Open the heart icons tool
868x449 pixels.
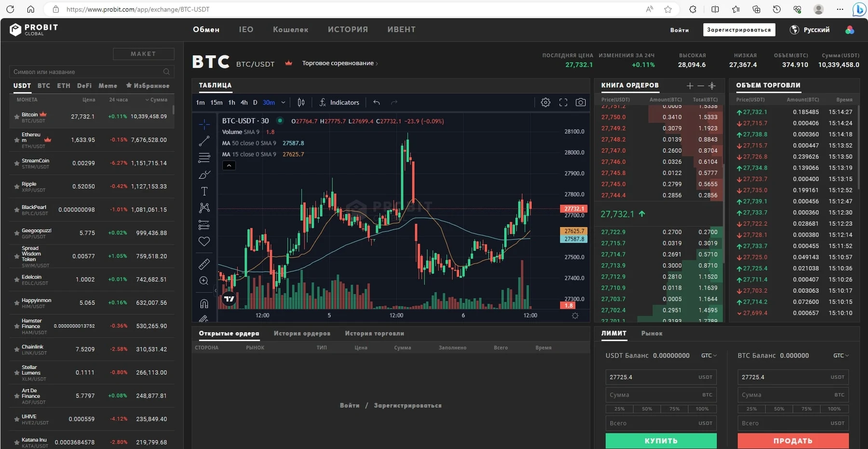(204, 241)
